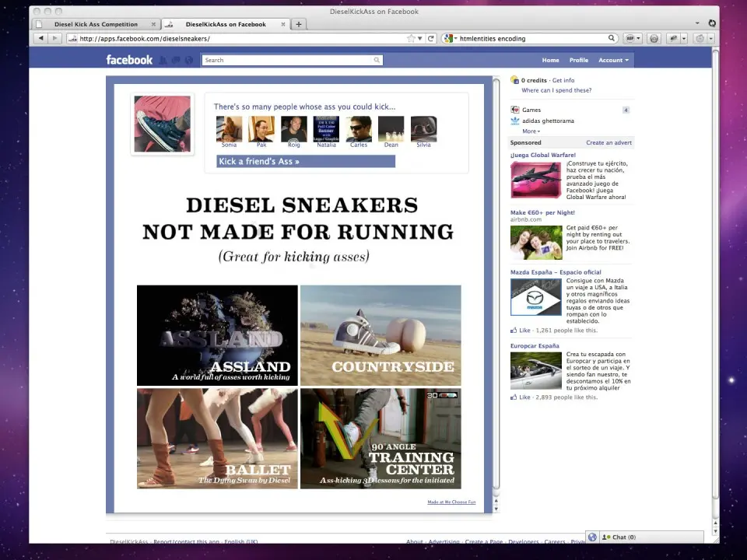Open the Account dropdown menu
The image size is (747, 560).
pyautogui.click(x=614, y=60)
